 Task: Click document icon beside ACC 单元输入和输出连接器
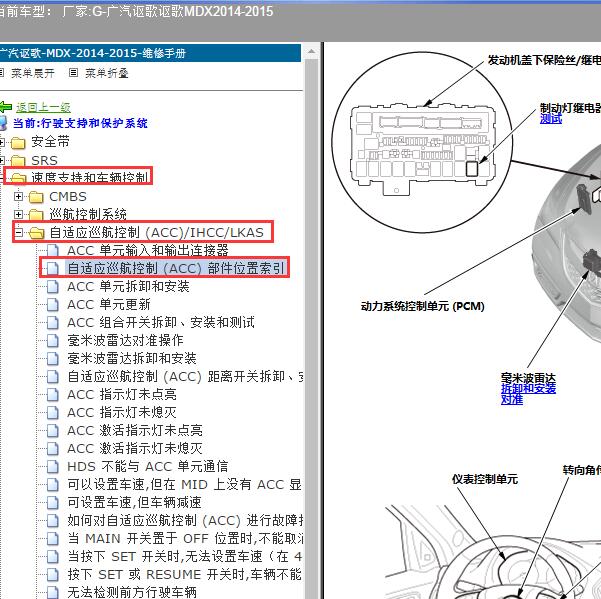pyautogui.click(x=53, y=250)
